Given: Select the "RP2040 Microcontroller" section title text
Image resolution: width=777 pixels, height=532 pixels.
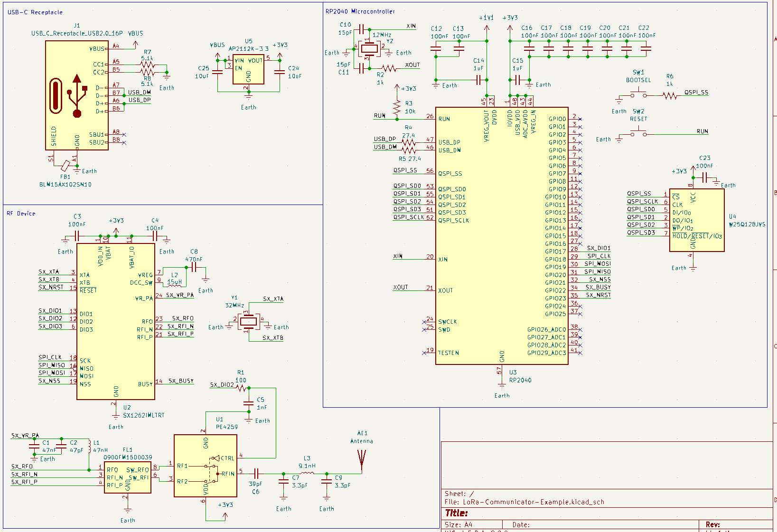Looking at the screenshot, I should 360,11.
